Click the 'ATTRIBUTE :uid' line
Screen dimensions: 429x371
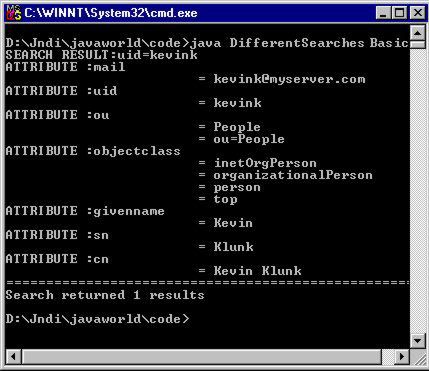pyautogui.click(x=61, y=91)
